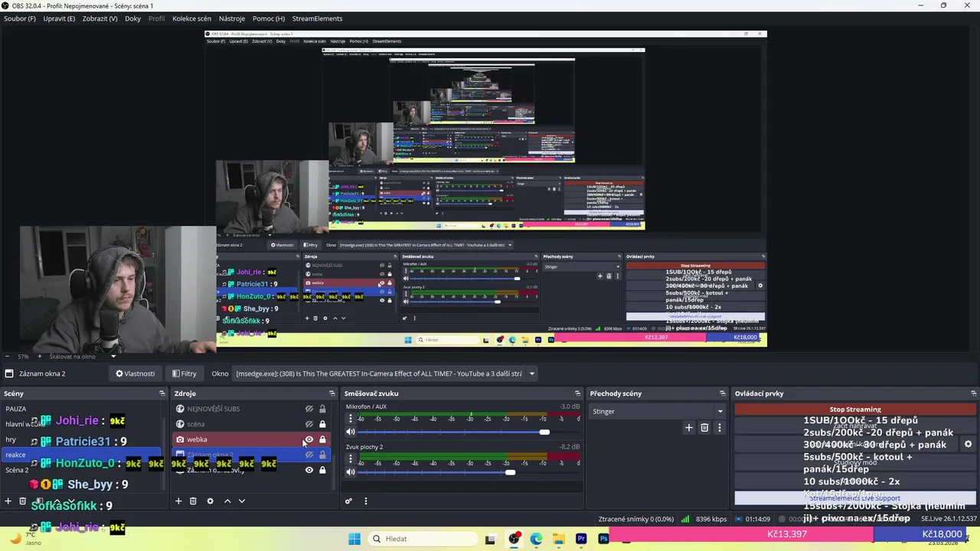Image resolution: width=980 pixels, height=551 pixels.
Task: Click the Windows taskbar Hledat search box
Action: coord(423,539)
